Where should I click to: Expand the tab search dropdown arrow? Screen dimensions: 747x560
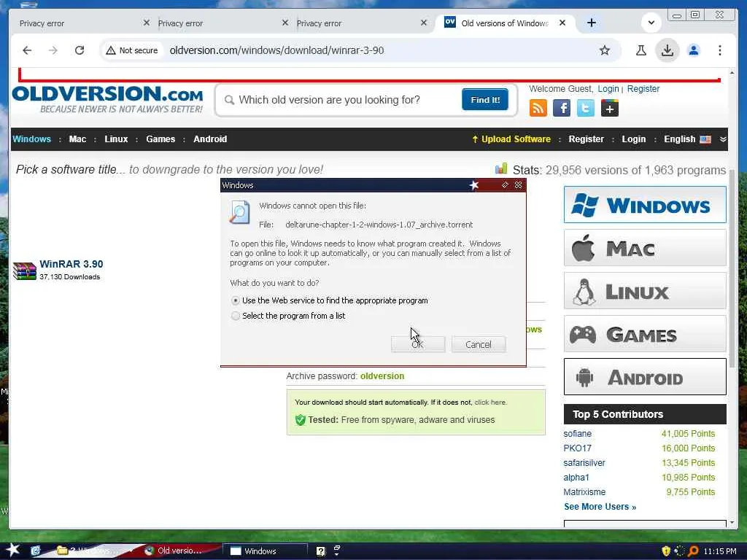(x=651, y=23)
